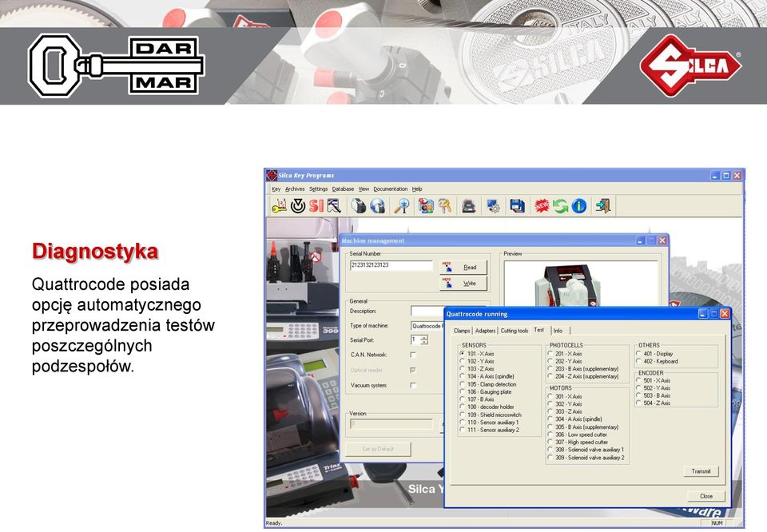The image size is (767, 532).
Task: Click the magnifying glass toolbar icon
Action: click(402, 206)
